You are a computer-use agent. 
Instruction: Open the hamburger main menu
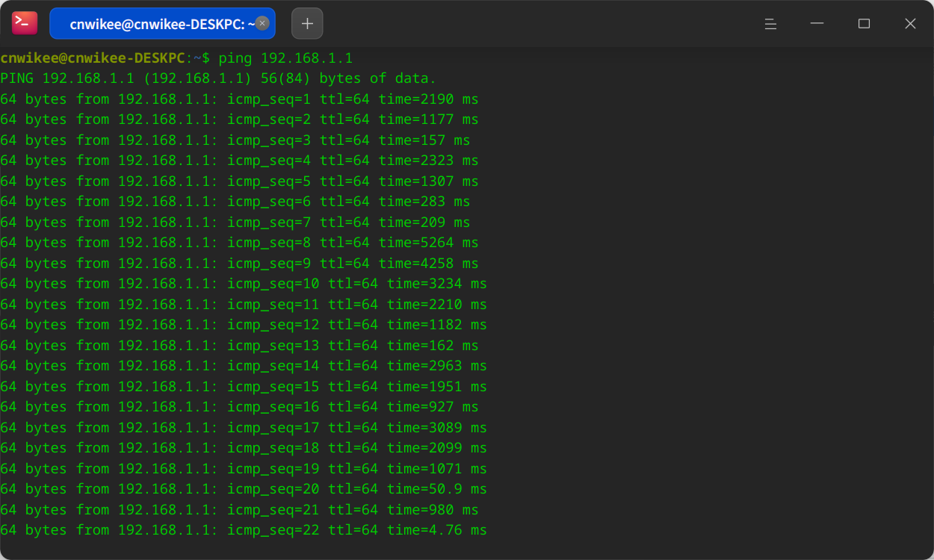[x=771, y=24]
